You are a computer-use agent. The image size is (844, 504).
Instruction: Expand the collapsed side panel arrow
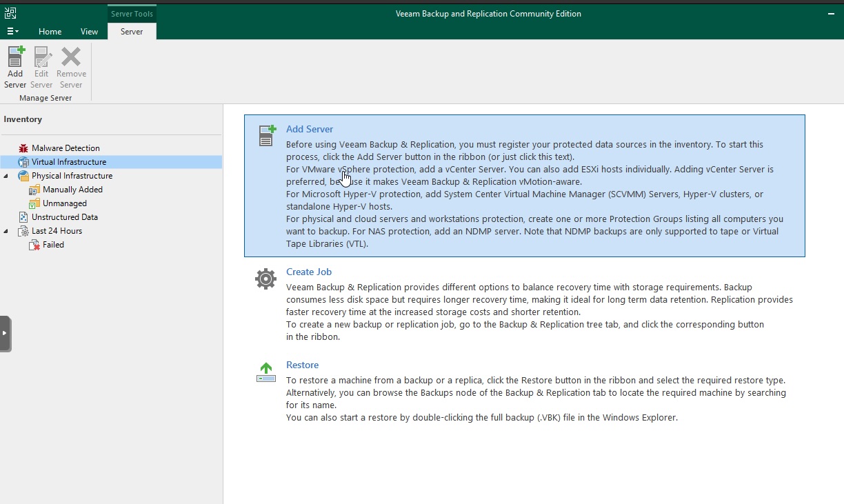(5, 333)
